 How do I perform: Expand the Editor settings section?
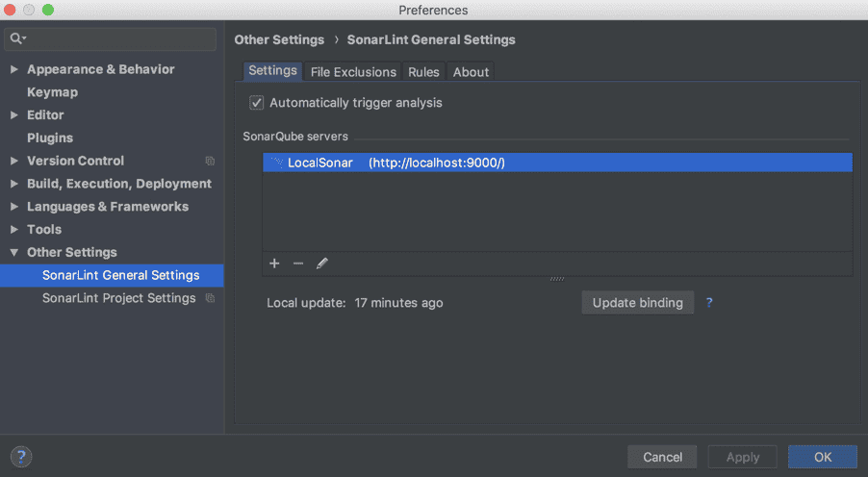13,115
